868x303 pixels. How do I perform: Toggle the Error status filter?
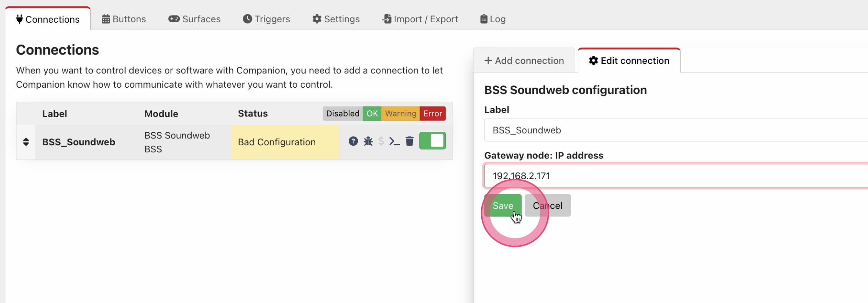[432, 113]
